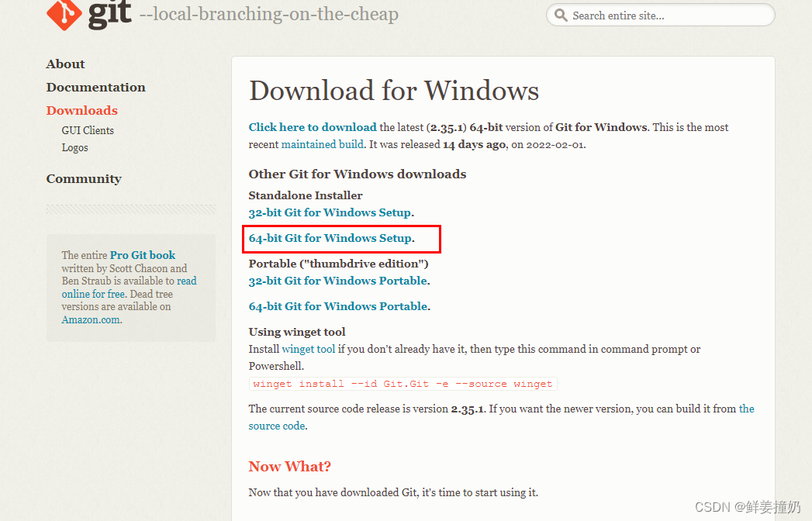Download 32-bit Git for Windows Portable
Image resolution: width=812 pixels, height=521 pixels.
pyautogui.click(x=338, y=281)
